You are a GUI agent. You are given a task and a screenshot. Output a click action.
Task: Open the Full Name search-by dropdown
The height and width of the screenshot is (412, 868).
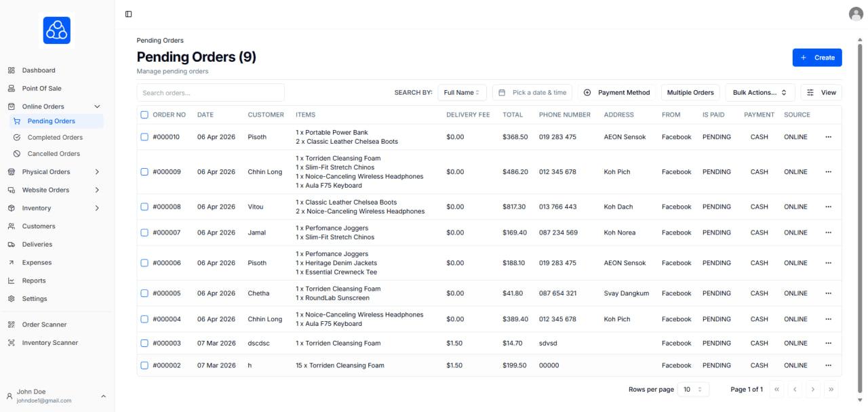[462, 93]
